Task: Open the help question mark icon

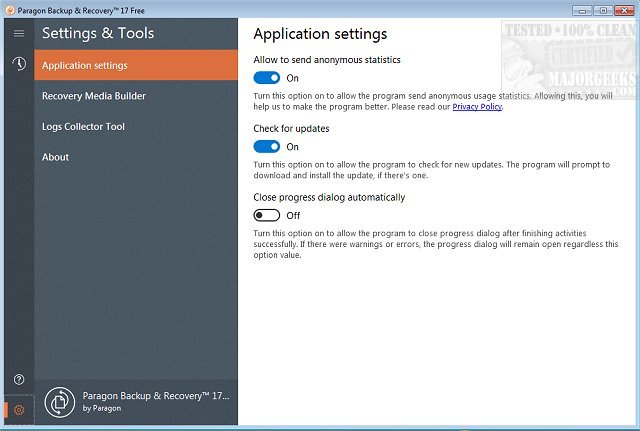Action: (19, 379)
